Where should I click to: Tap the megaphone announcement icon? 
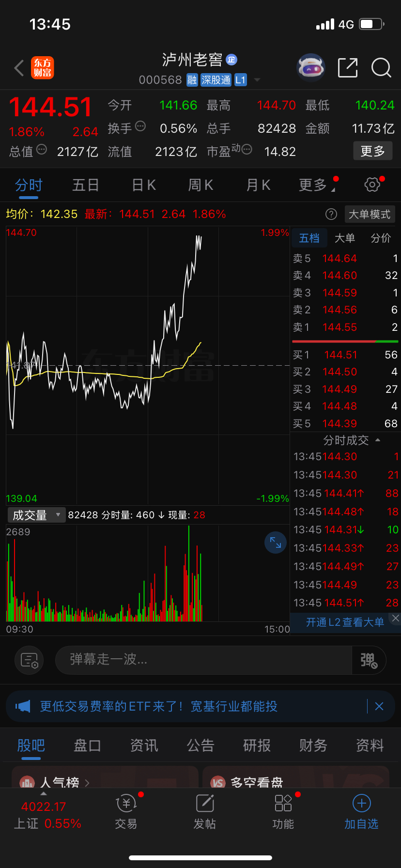(23, 706)
